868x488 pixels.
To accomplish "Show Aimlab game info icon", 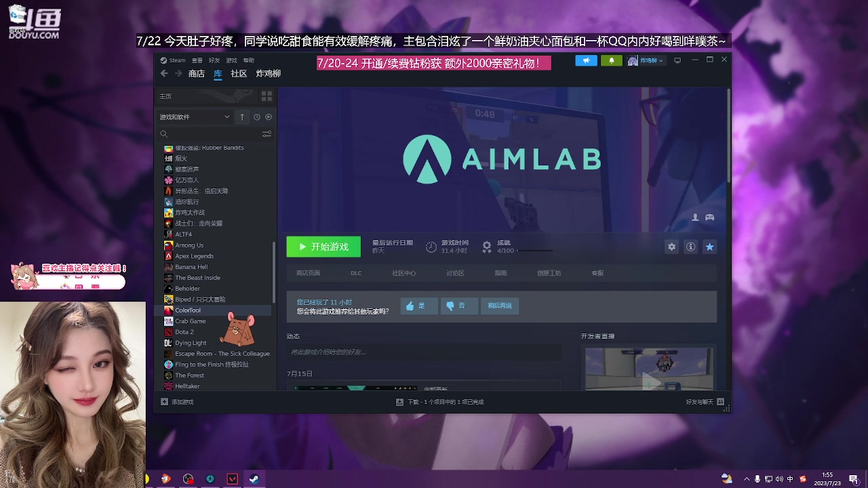I will (x=690, y=247).
